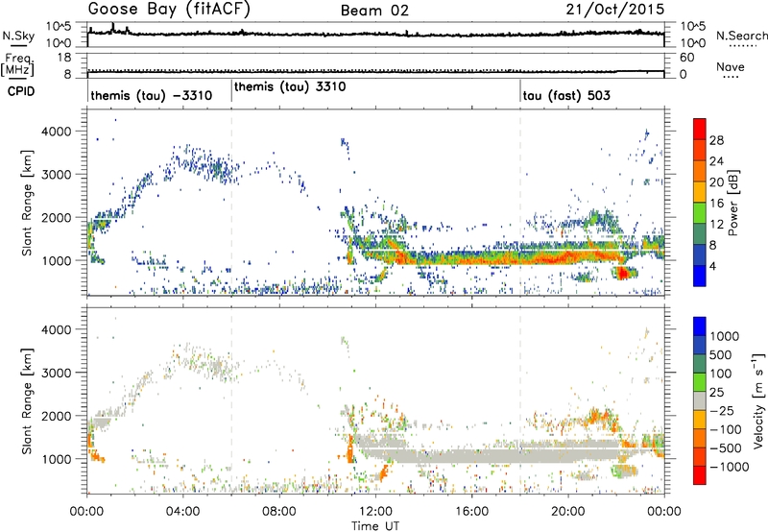Click the '4' tick on Power scale
This screenshot has width=768, height=532.
(712, 266)
